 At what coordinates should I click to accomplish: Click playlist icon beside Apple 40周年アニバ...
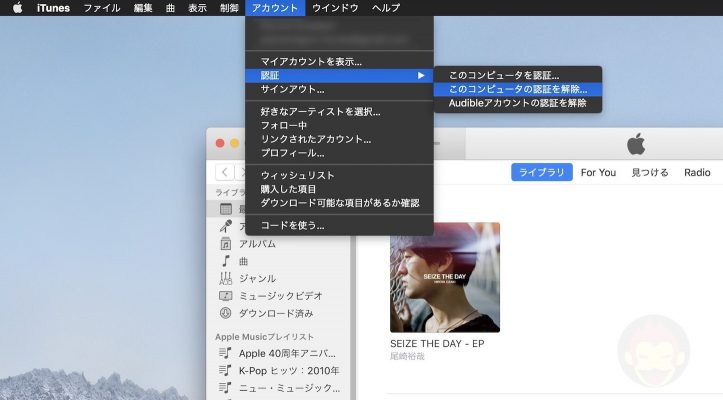click(x=225, y=353)
